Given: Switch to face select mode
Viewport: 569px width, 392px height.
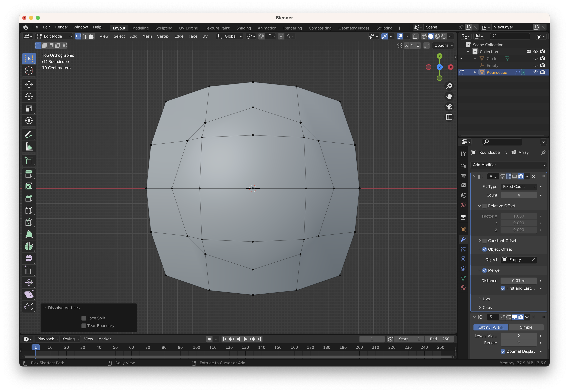Looking at the screenshot, I should coord(92,36).
